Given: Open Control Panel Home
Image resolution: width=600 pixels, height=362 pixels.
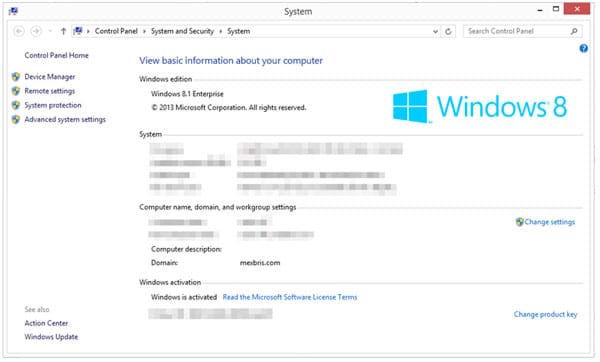Looking at the screenshot, I should pyautogui.click(x=56, y=55).
